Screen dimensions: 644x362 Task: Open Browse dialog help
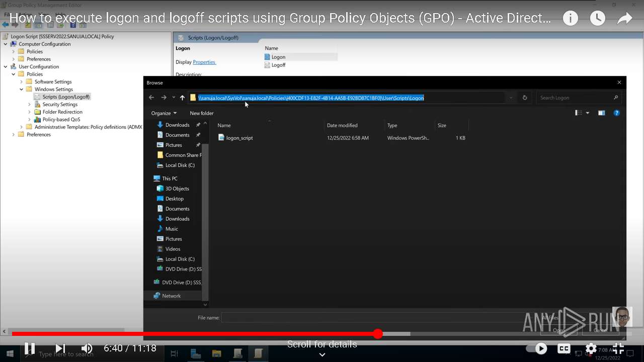(x=617, y=113)
